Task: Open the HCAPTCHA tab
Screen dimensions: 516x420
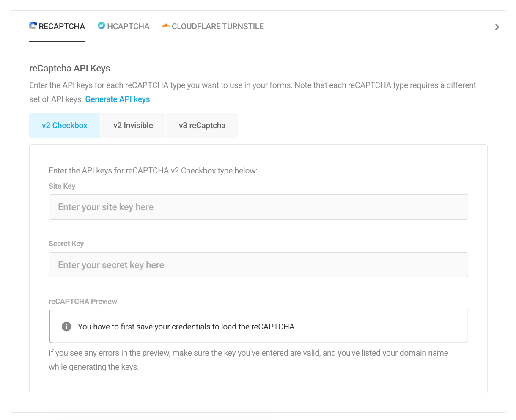Action: (124, 26)
